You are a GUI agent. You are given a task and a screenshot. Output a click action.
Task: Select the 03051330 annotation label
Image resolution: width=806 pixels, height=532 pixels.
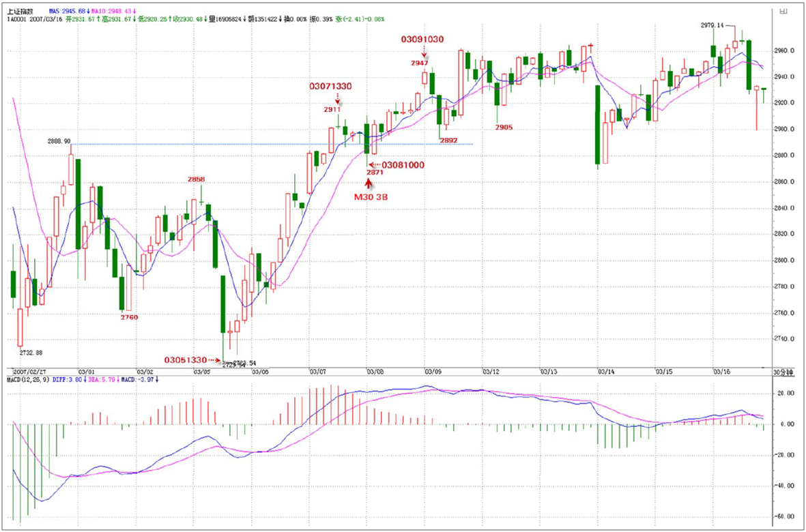point(185,359)
